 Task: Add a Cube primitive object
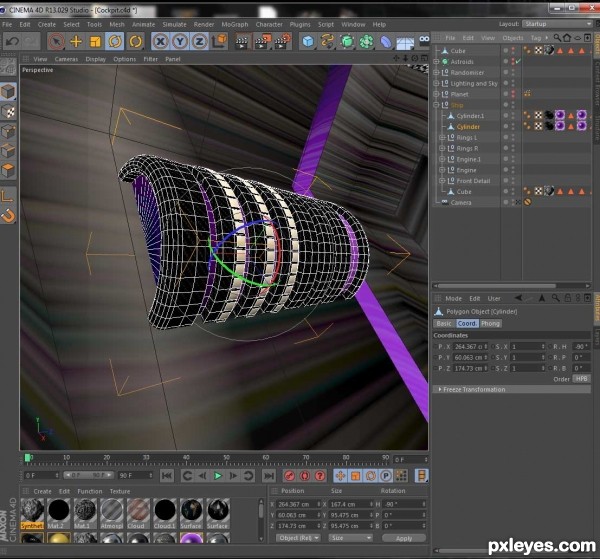pyautogui.click(x=308, y=41)
